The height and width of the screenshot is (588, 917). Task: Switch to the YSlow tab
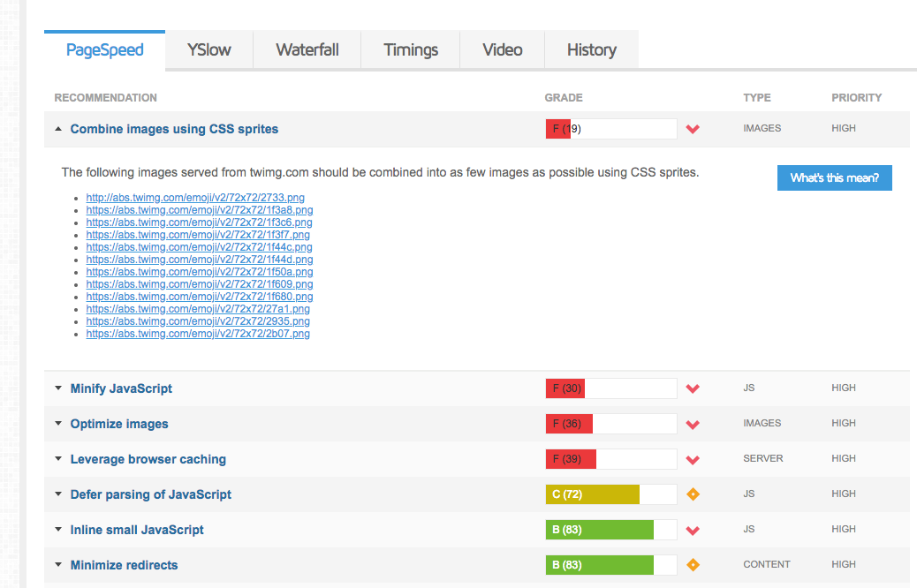(x=209, y=49)
